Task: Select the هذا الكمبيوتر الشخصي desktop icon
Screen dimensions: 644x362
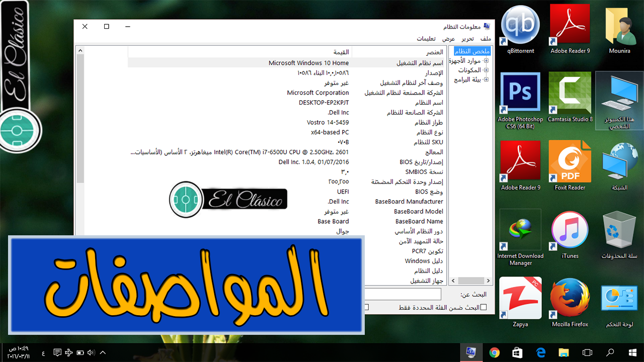Action: [619, 101]
